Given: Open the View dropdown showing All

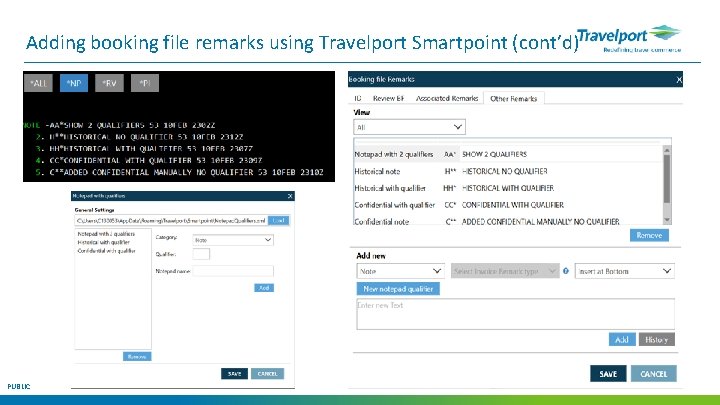Looking at the screenshot, I should click(x=409, y=127).
